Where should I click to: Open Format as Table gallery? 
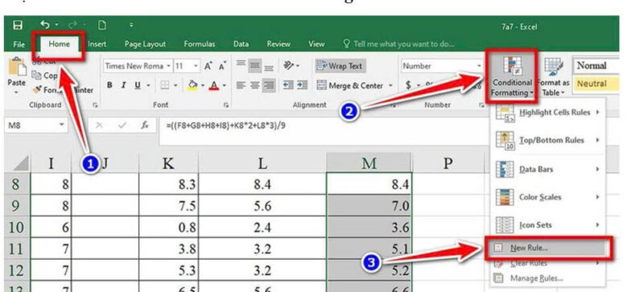tap(553, 76)
